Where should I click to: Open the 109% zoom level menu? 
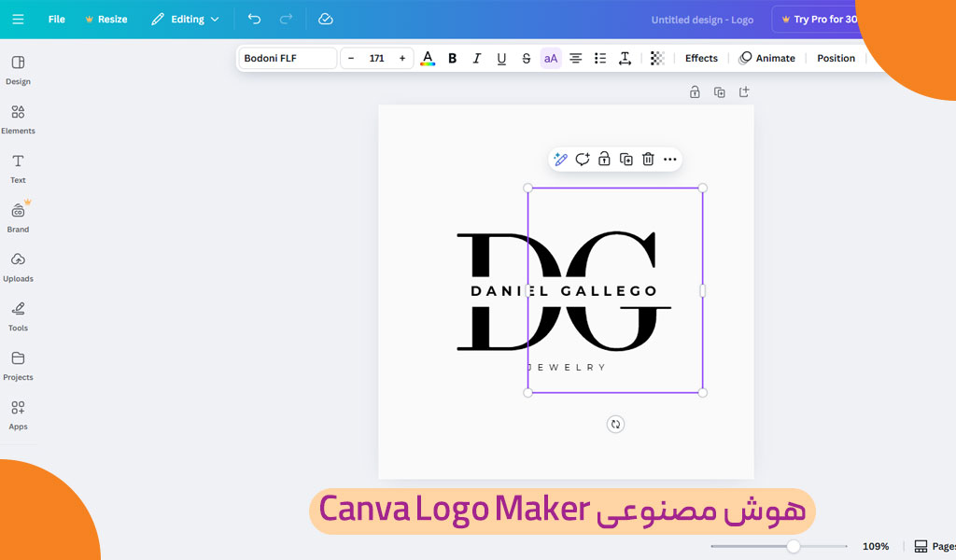tap(876, 547)
